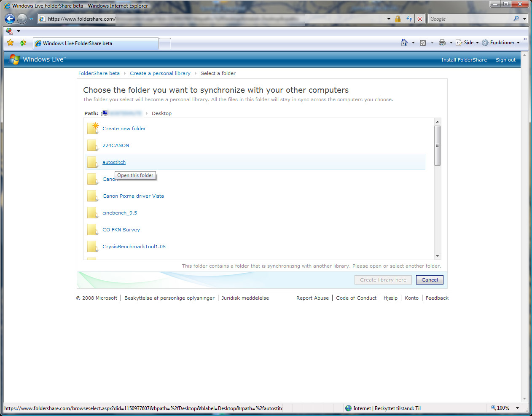Click the Stop loading X icon
Viewport: 532px width, 416px height.
point(420,19)
